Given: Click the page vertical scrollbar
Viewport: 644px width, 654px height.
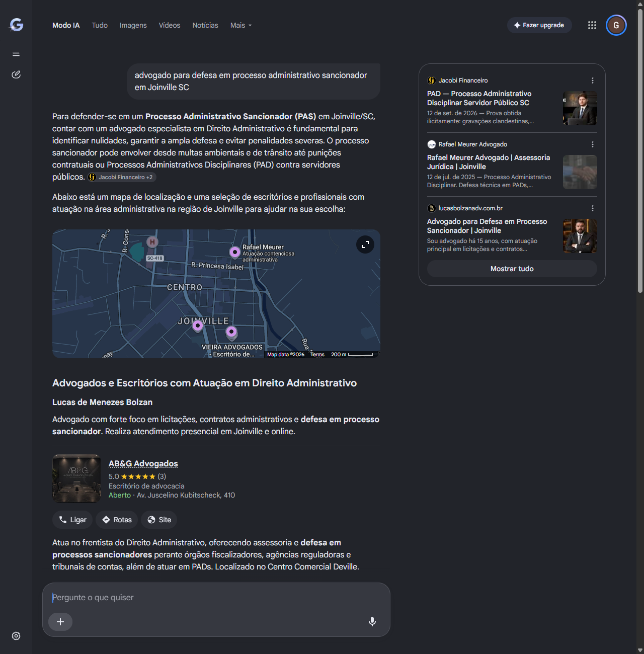Looking at the screenshot, I should click(x=640, y=151).
